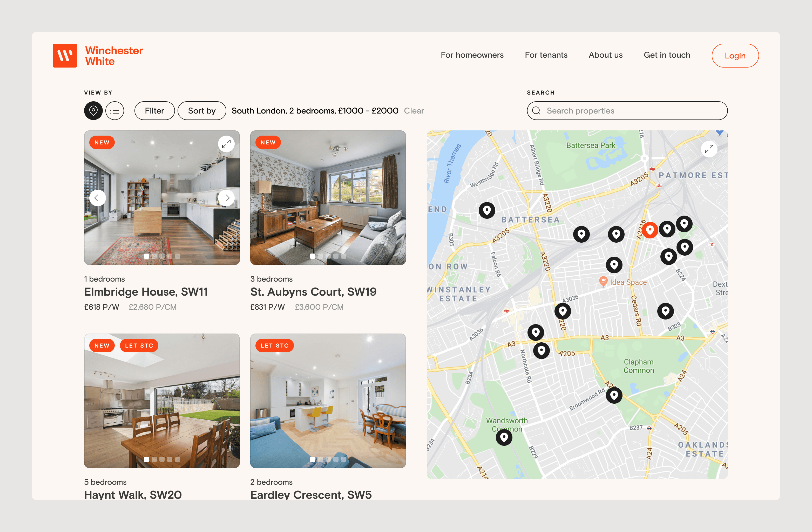This screenshot has height=532, width=812.
Task: Switch to map view pin icon
Action: pos(93,111)
